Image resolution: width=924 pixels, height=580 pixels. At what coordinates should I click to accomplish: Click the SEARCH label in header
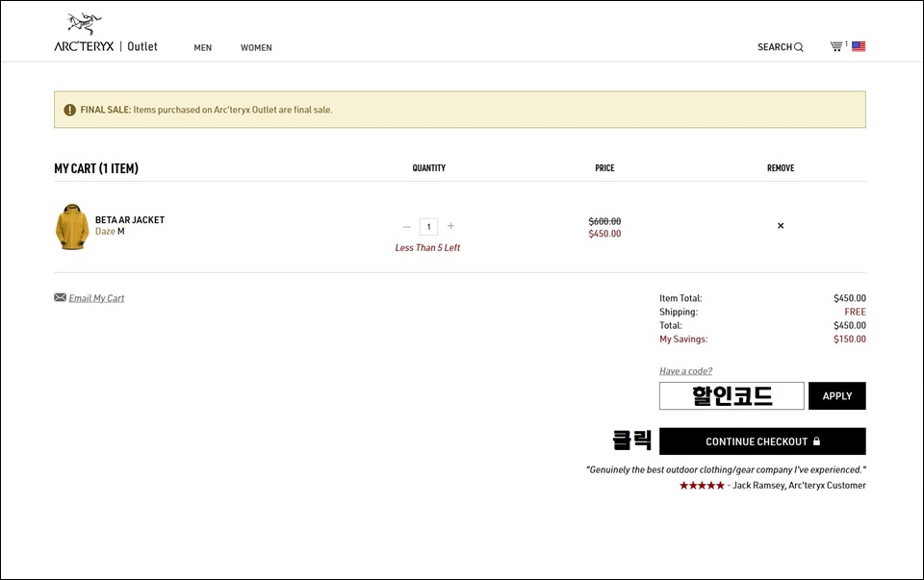[x=774, y=47]
